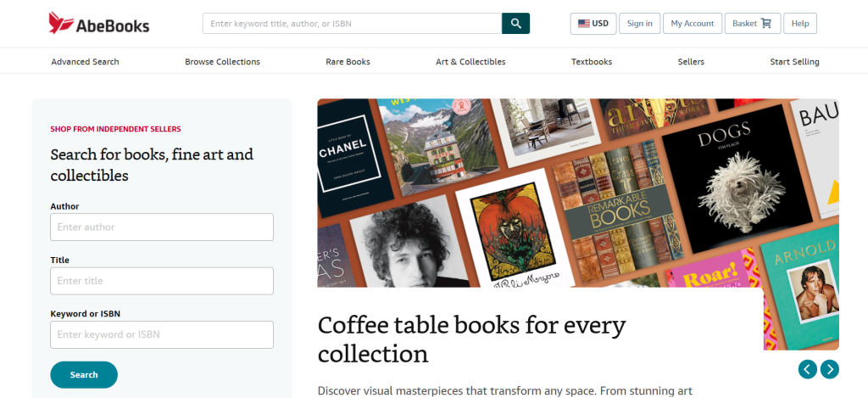
Task: Open the Help page button
Action: click(799, 24)
